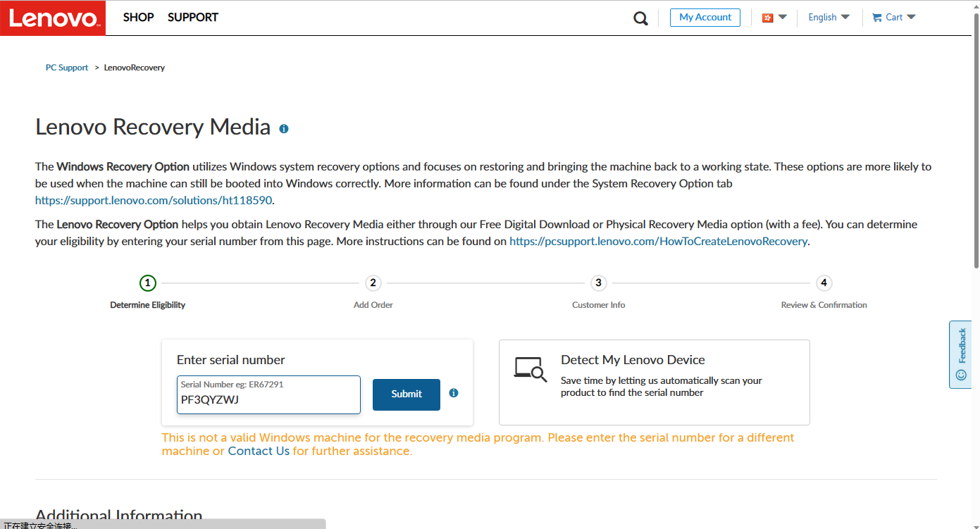Open the Feedback side tab
The height and width of the screenshot is (529, 980).
[960, 354]
